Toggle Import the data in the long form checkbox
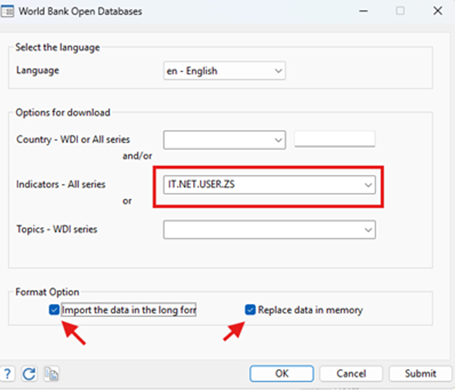 (x=54, y=310)
